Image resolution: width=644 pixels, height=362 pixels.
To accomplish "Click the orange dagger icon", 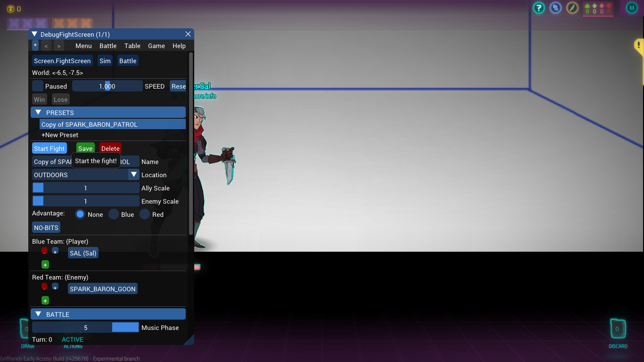I will click(x=572, y=8).
